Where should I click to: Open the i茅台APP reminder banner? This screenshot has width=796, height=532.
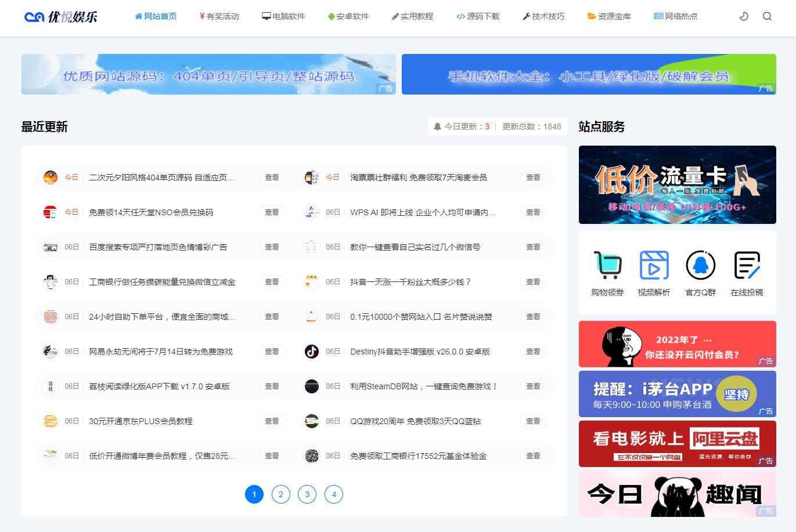click(x=678, y=394)
